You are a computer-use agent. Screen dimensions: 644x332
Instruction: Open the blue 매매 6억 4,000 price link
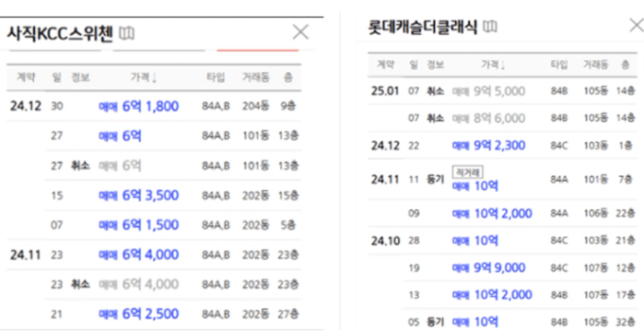[x=138, y=255]
